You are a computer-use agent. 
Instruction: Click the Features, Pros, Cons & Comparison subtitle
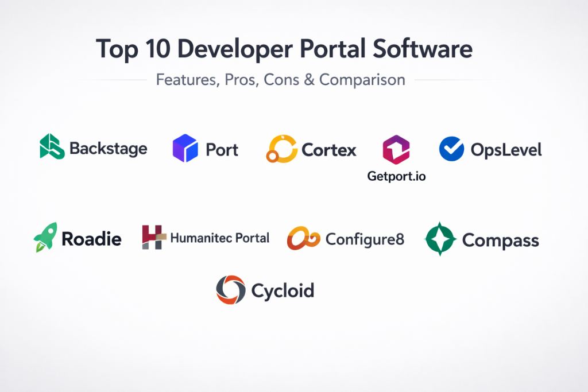pos(281,79)
